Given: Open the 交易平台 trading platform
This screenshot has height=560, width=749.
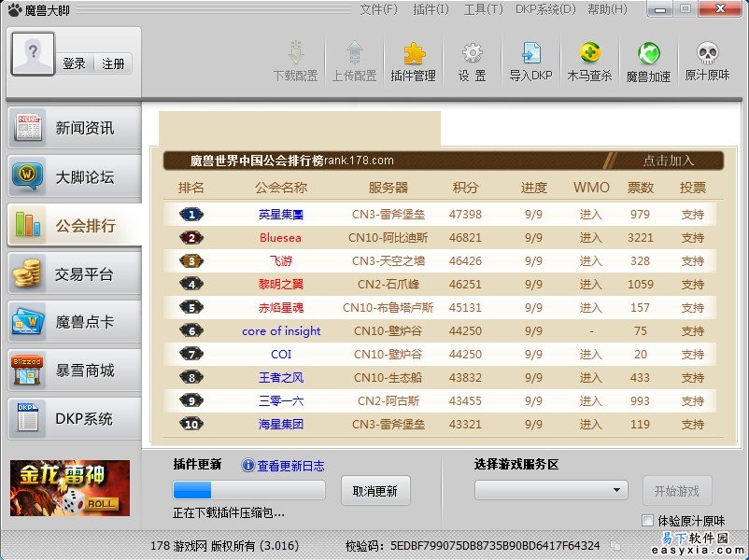Looking at the screenshot, I should click(x=74, y=273).
